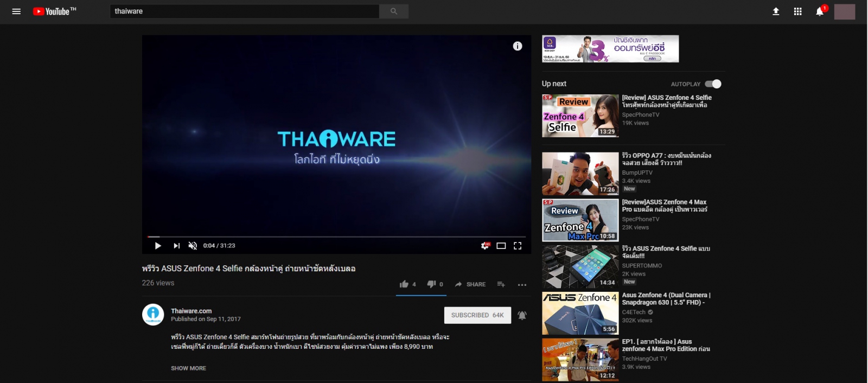Open Zenfone 4 Max Pro review thumbnail
This screenshot has width=868, height=383.
coord(580,220)
